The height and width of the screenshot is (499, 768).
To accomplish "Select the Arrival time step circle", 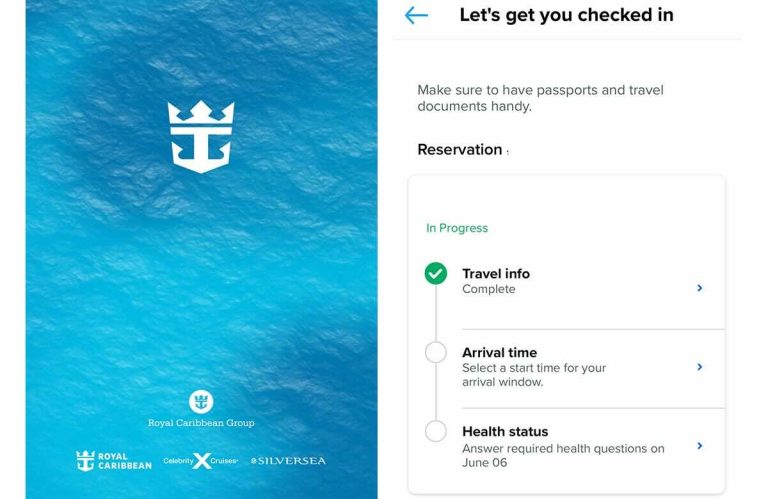I will [x=435, y=352].
